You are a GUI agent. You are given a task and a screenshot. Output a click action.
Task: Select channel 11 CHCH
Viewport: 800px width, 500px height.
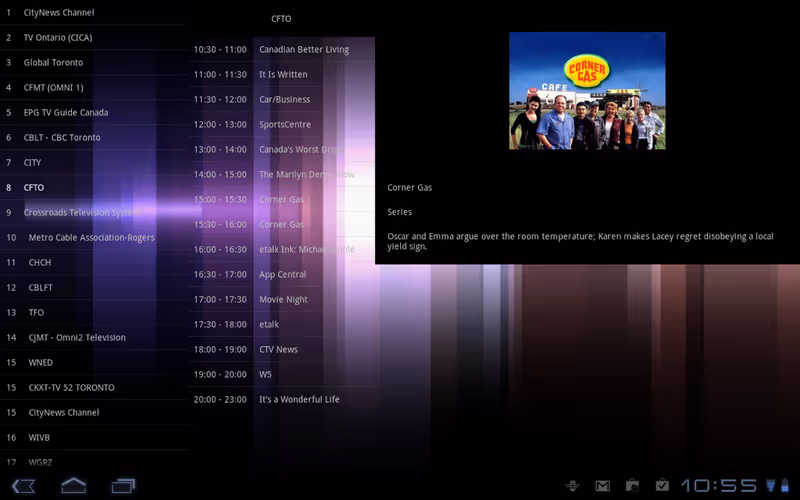[x=94, y=263]
